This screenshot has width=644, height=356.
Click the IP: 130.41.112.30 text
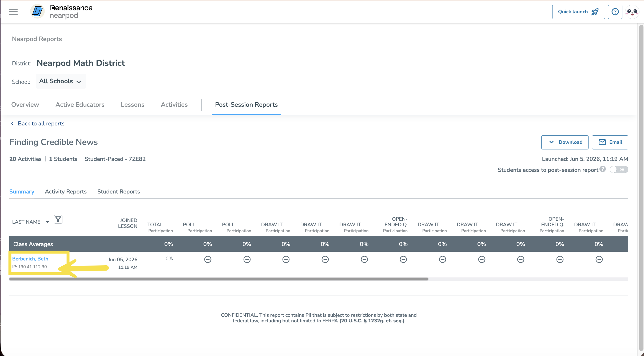[30, 267]
